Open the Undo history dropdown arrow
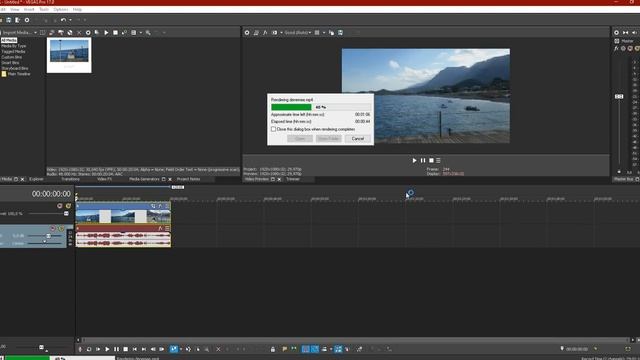Screen dimensions: 640x360 [70, 20]
